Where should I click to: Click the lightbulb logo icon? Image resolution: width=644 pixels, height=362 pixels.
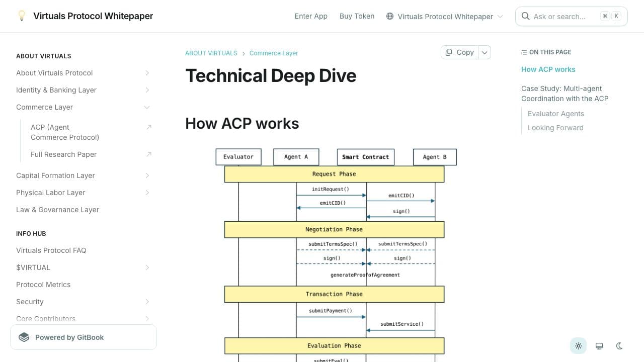pos(22,16)
